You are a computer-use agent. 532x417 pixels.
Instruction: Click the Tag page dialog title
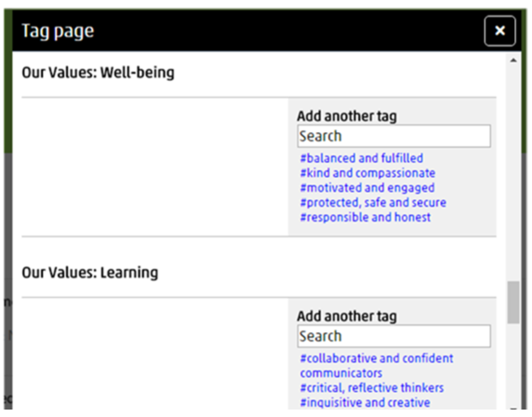coord(58,32)
